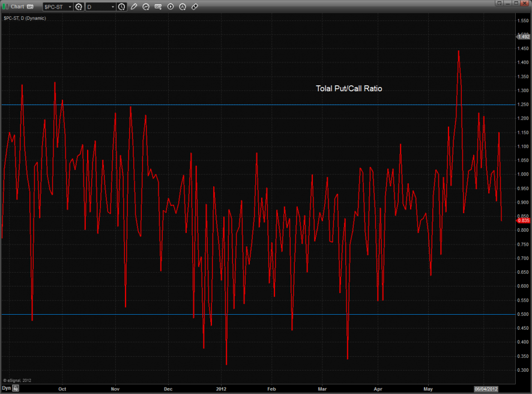Select the pencil drawing tool
532x394 pixels.
pos(134,7)
